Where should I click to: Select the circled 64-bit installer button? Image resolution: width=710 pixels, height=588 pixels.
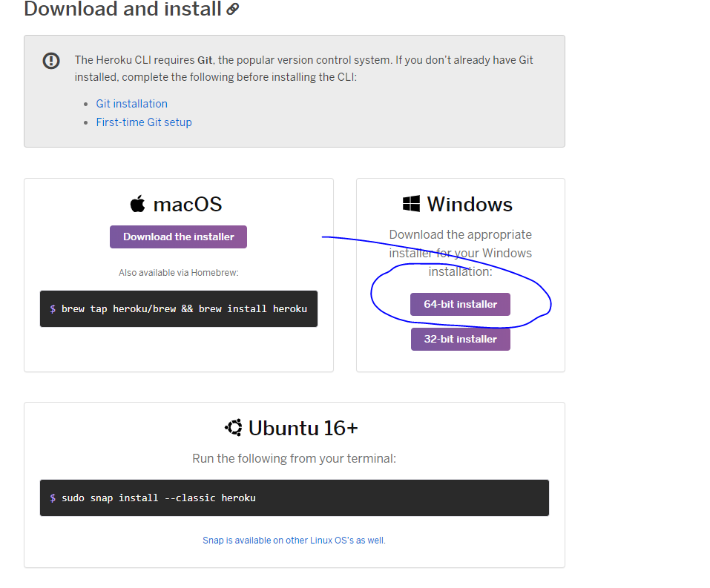[x=460, y=304]
